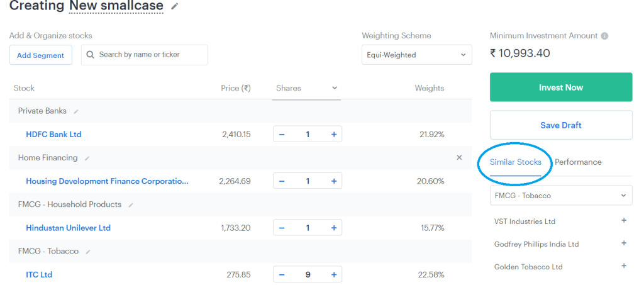This screenshot has height=285, width=644.
Task: Click the Invest Now button
Action: pyautogui.click(x=561, y=87)
